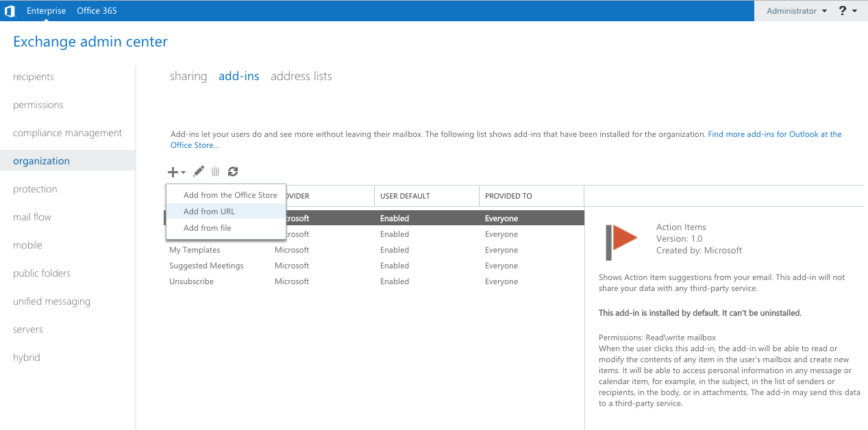Go to recipients in sidebar
The width and height of the screenshot is (868, 430).
(x=34, y=77)
